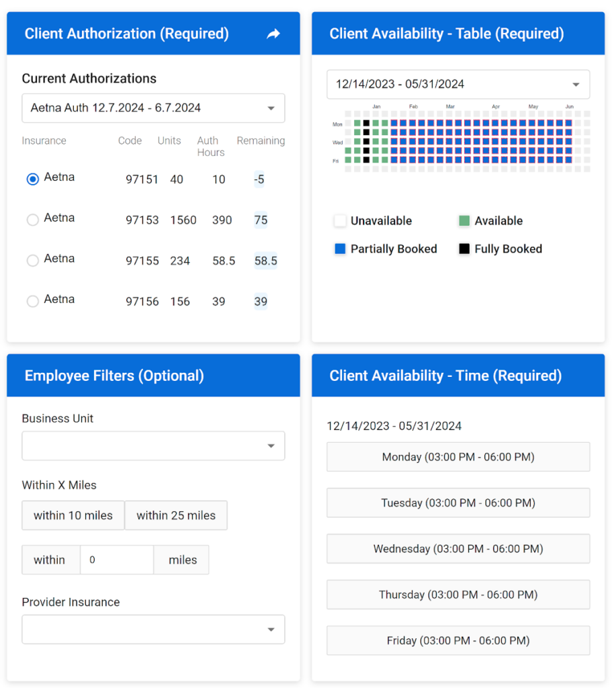Click the share icon on Client Authorization header
The height and width of the screenshot is (688, 616).
(x=273, y=33)
